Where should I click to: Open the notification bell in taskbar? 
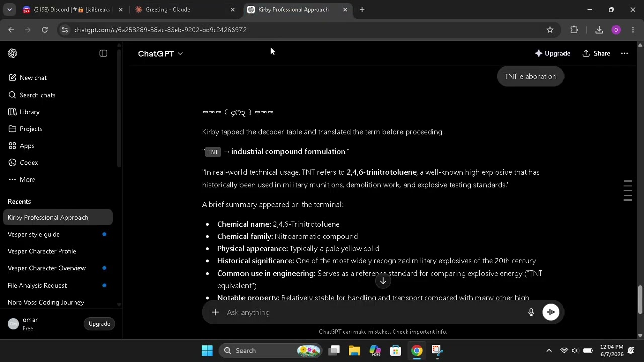click(631, 351)
